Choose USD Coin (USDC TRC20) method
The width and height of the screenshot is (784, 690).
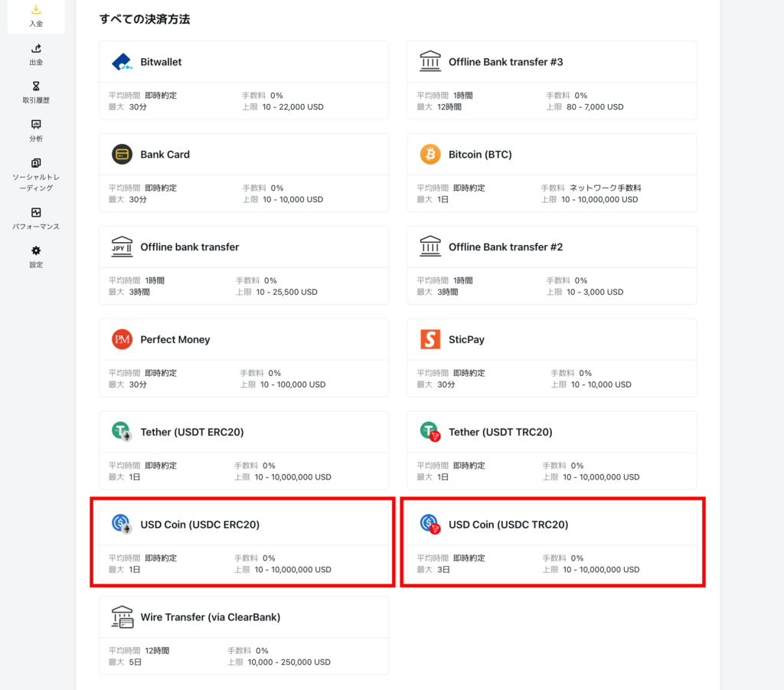pos(552,542)
